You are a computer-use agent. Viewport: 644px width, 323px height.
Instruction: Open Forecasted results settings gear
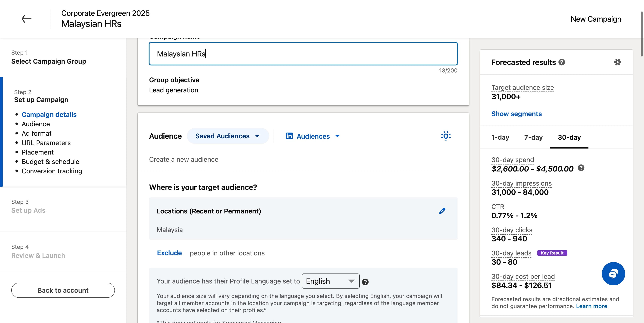tap(617, 62)
